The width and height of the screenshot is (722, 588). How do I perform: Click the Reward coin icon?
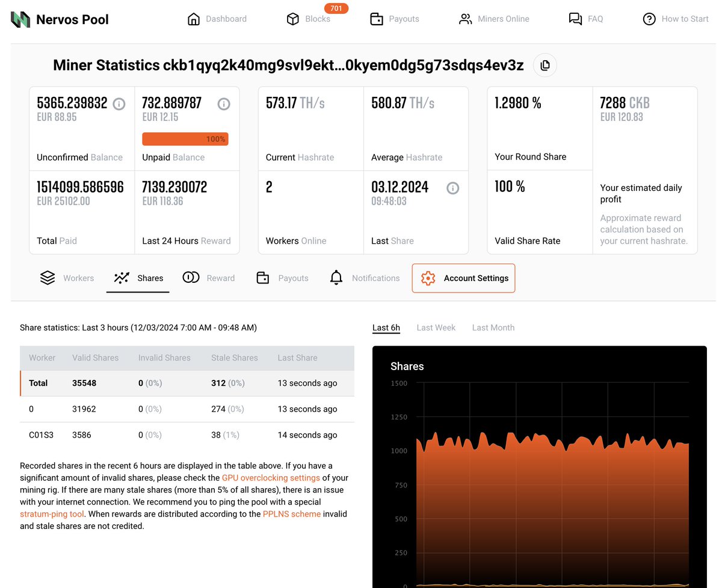(x=191, y=277)
